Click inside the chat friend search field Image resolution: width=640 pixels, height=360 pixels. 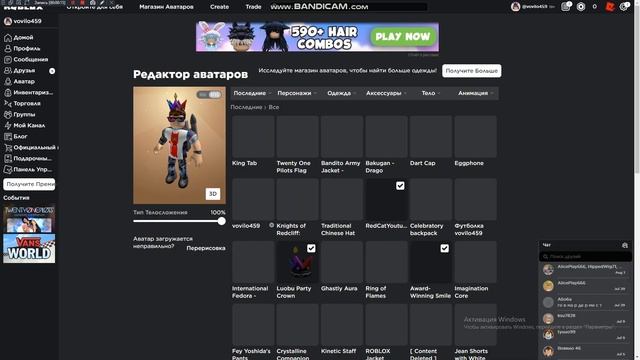(585, 256)
